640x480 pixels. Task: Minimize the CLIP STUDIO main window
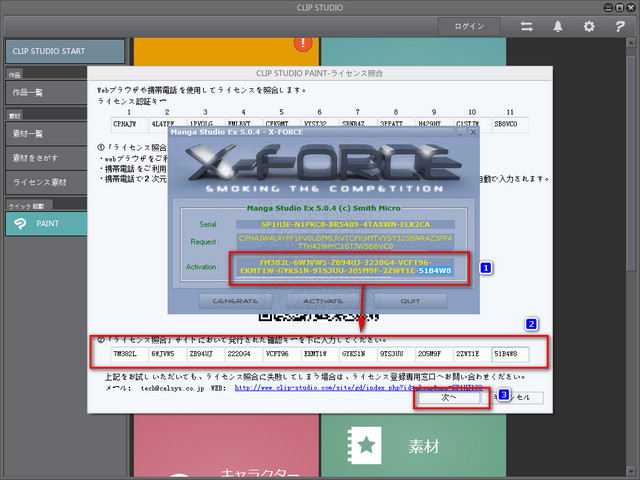tap(609, 7)
